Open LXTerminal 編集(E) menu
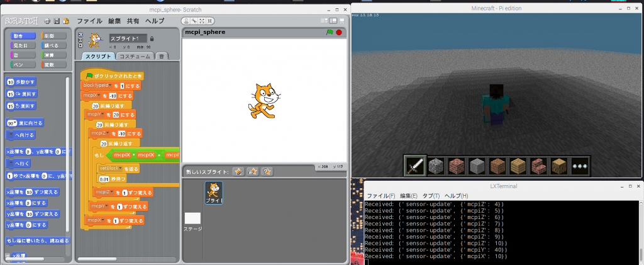 pos(409,196)
